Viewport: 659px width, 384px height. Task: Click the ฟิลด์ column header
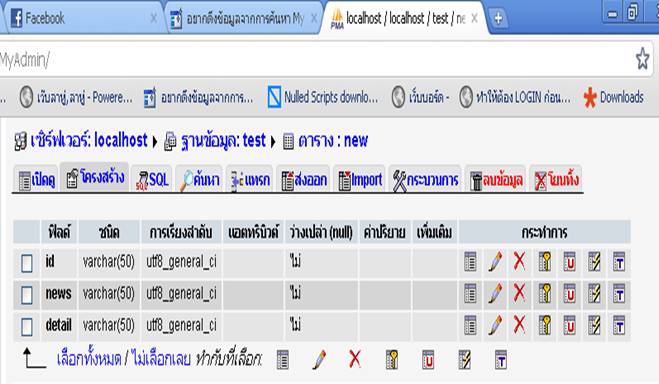click(59, 232)
